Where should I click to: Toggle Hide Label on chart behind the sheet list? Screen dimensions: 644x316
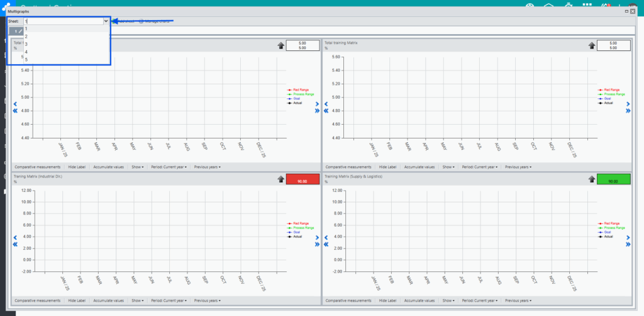click(76, 167)
